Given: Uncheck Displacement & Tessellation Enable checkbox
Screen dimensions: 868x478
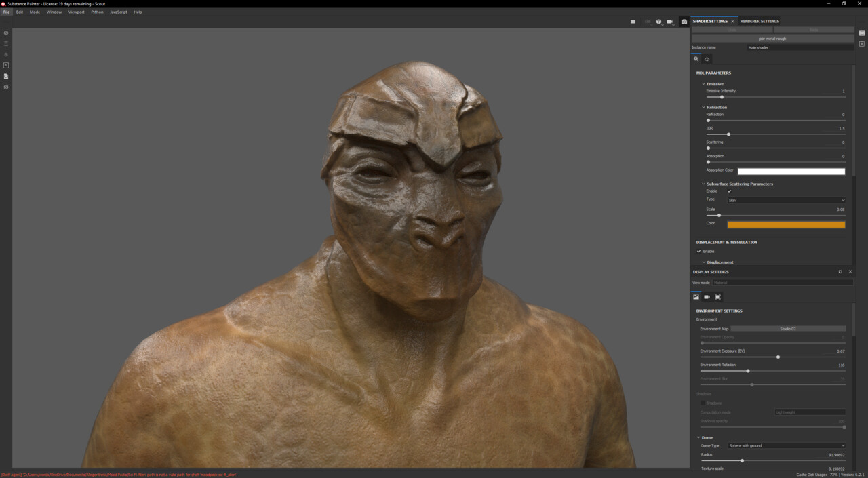Looking at the screenshot, I should 699,251.
